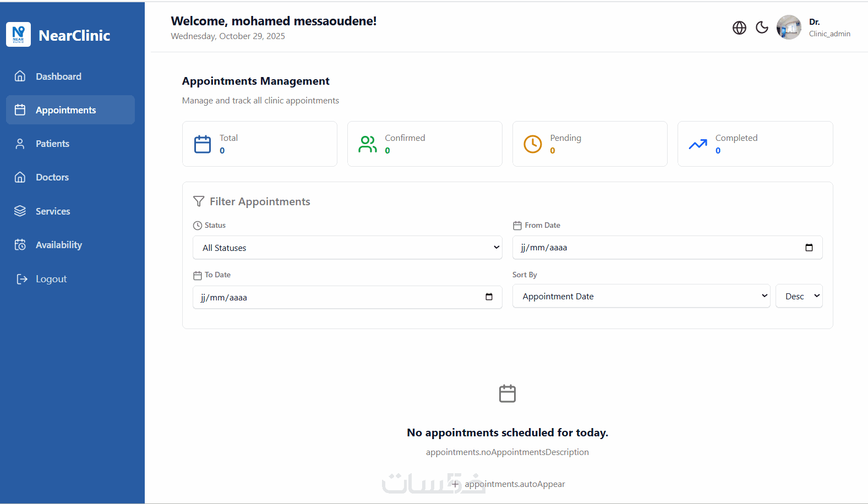Click the Availability calendar-clock icon

(20, 245)
